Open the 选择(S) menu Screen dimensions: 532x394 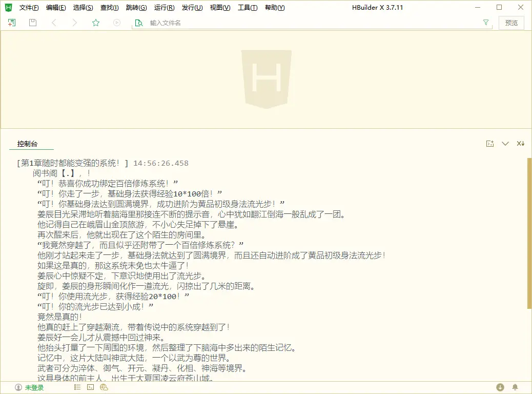click(83, 8)
